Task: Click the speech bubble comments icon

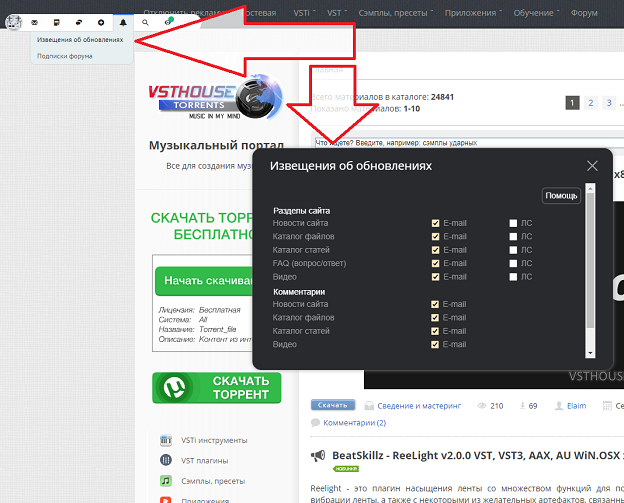Action: point(315,422)
